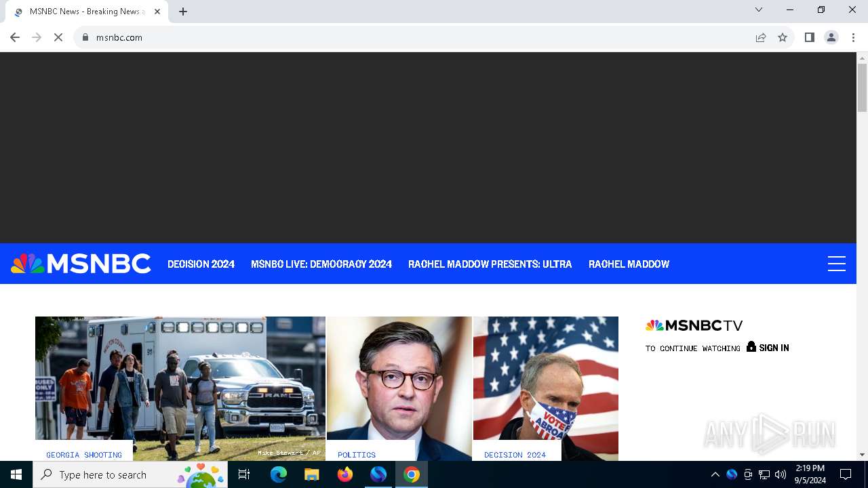Open the Georgia shooting story image

pyautogui.click(x=180, y=388)
